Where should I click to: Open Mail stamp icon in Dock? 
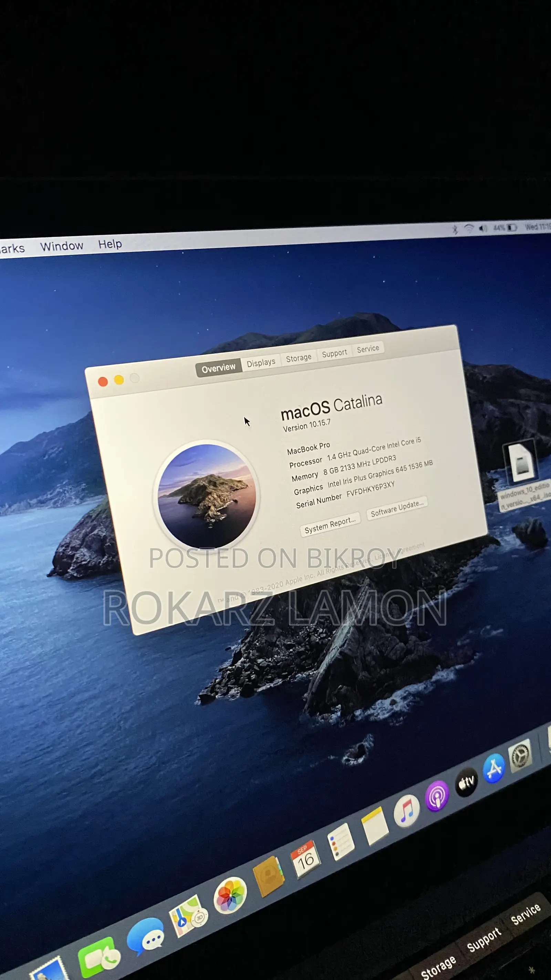point(50,969)
